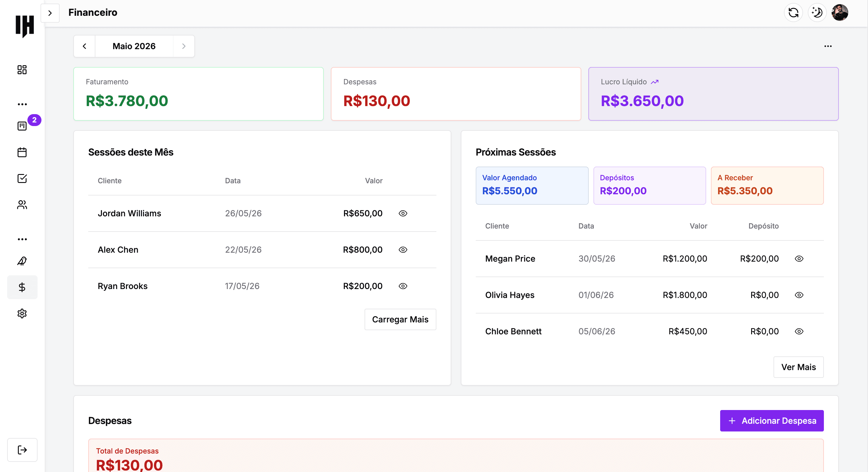Toggle dark mode moon icon
Viewport: 868px width, 472px height.
coord(817,13)
